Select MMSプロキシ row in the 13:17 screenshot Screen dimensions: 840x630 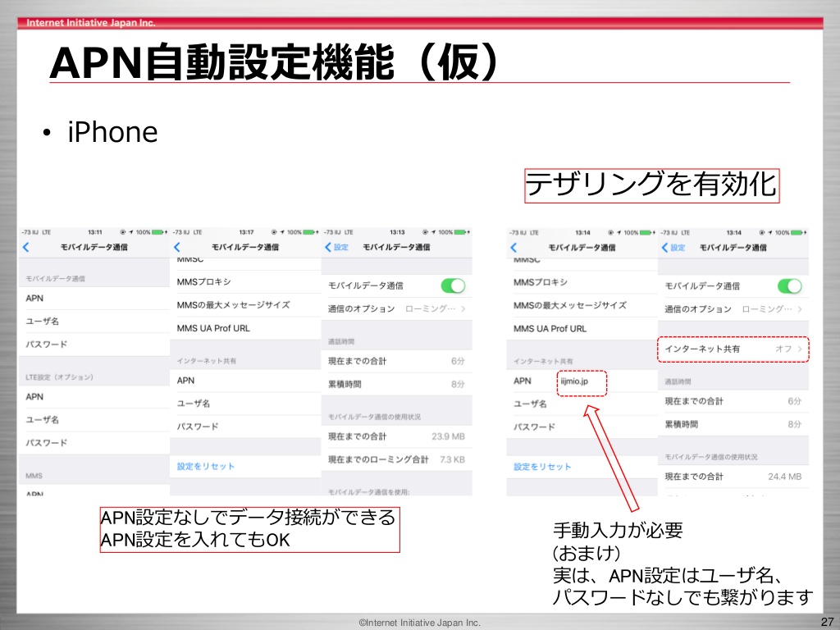click(x=245, y=282)
